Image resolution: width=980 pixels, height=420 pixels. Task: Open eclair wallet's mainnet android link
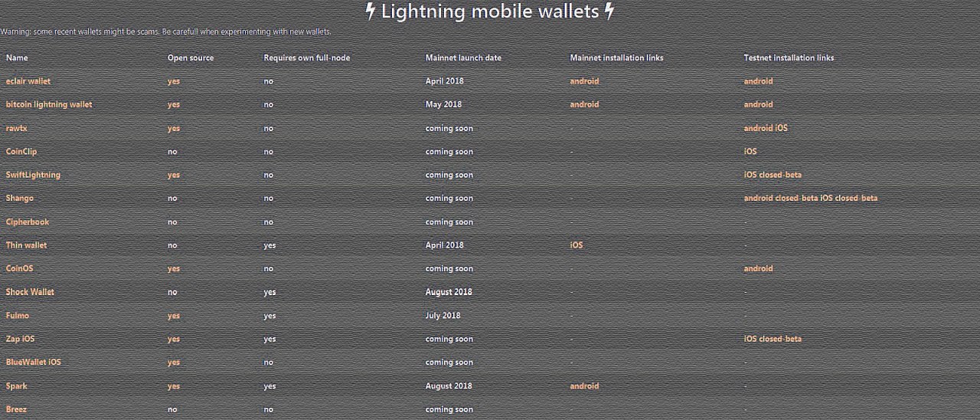(585, 81)
